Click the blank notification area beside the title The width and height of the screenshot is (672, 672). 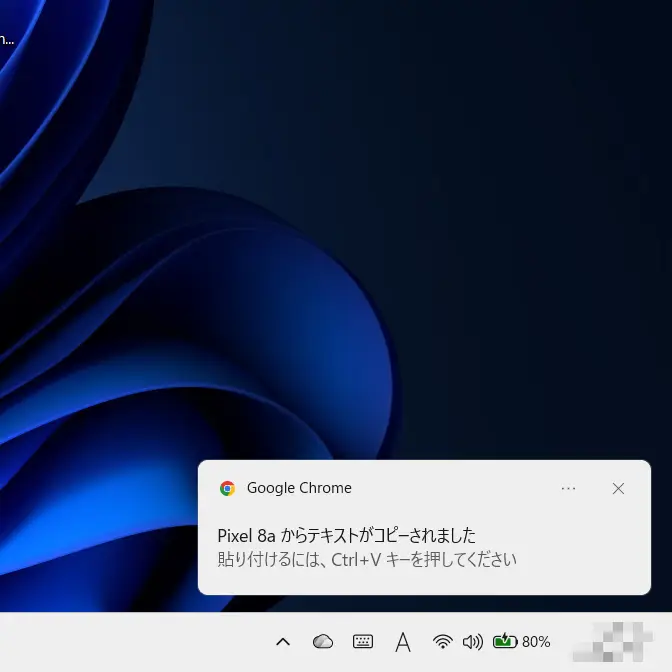[560, 535]
